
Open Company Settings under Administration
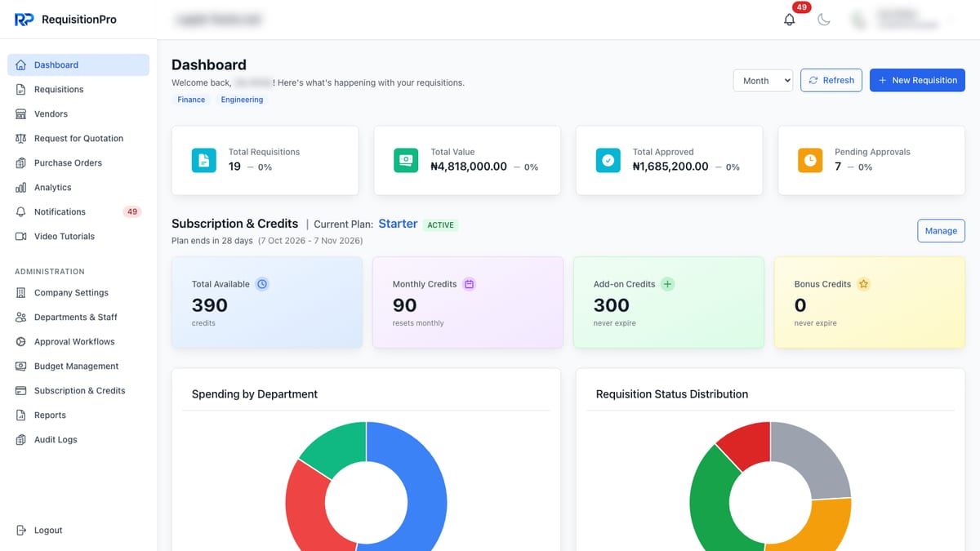coord(78,293)
